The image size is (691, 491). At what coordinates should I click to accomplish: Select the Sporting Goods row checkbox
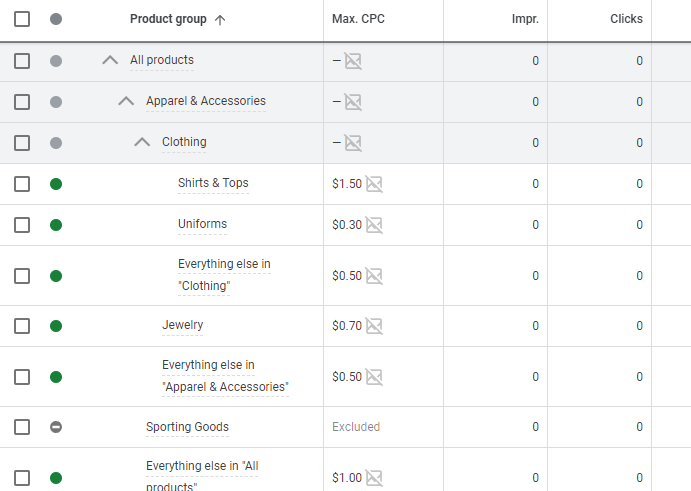[22, 427]
